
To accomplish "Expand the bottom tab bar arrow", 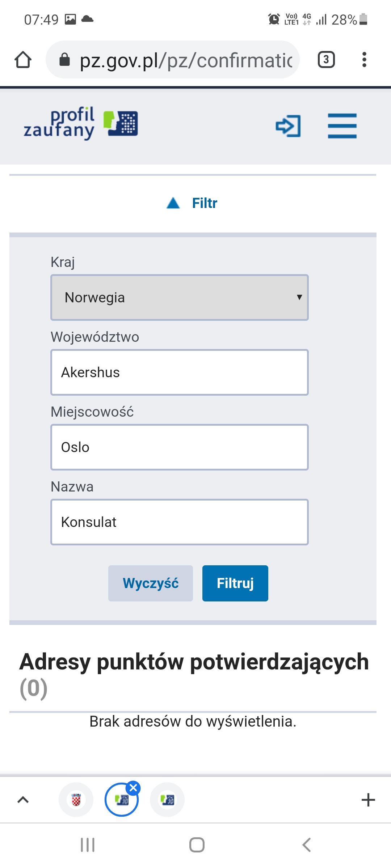I will [x=22, y=800].
